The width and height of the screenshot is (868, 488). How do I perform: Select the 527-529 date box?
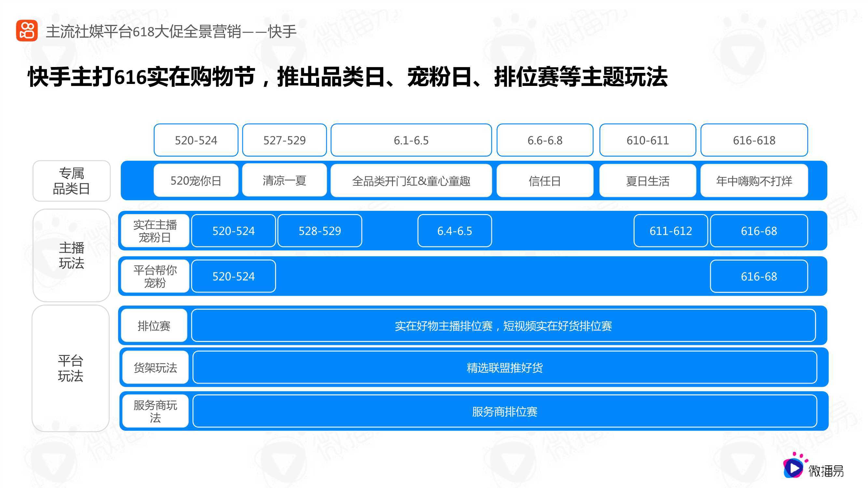tap(284, 140)
